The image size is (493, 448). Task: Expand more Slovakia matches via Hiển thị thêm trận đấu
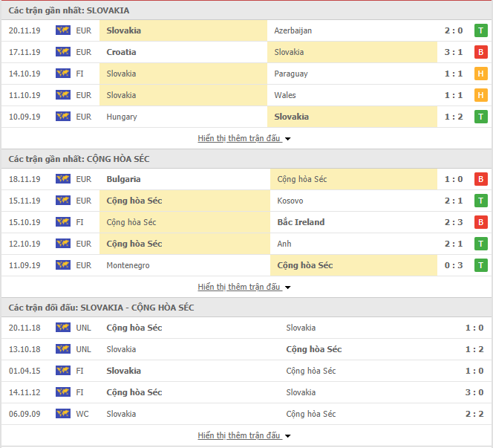(x=244, y=138)
